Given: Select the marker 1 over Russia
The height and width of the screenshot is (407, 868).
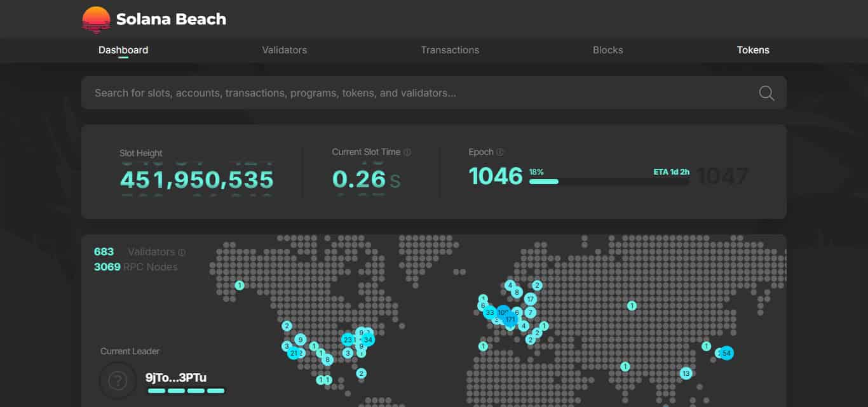Looking at the screenshot, I should pos(632,306).
